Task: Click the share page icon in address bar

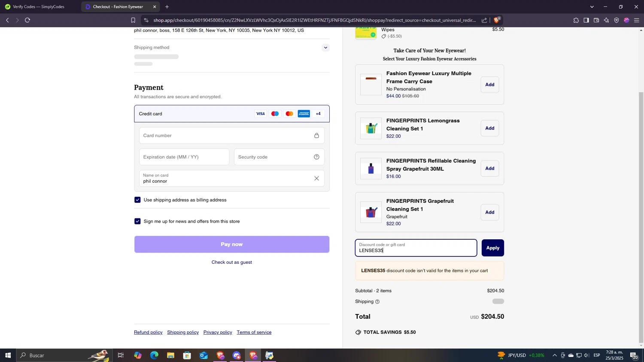Action: [x=484, y=20]
